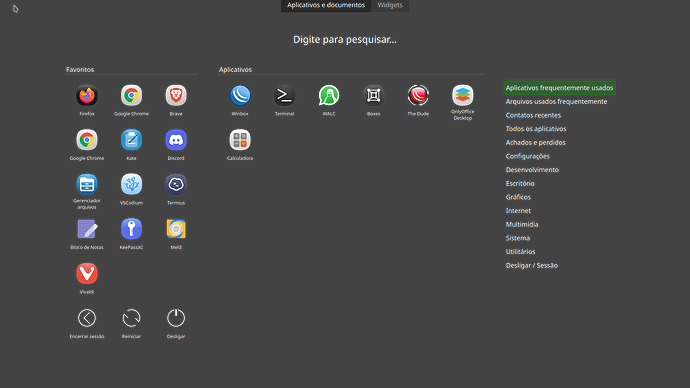The image size is (690, 388).
Task: Open Bloco de Notas
Action: click(87, 229)
